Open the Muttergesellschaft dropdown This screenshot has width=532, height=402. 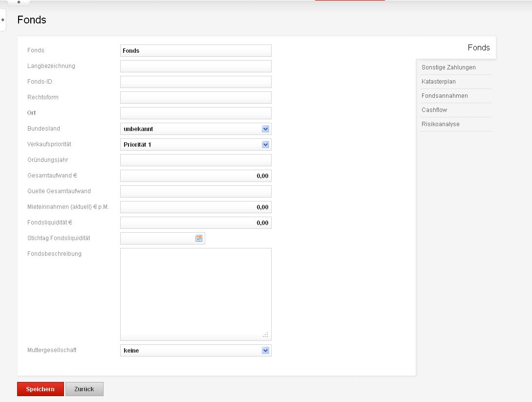coord(265,350)
